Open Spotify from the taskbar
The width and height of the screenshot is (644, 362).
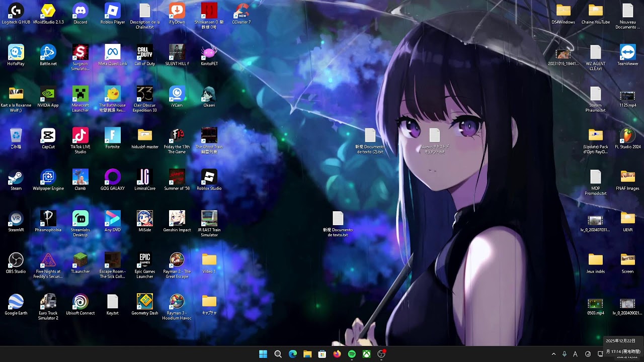coord(352,354)
